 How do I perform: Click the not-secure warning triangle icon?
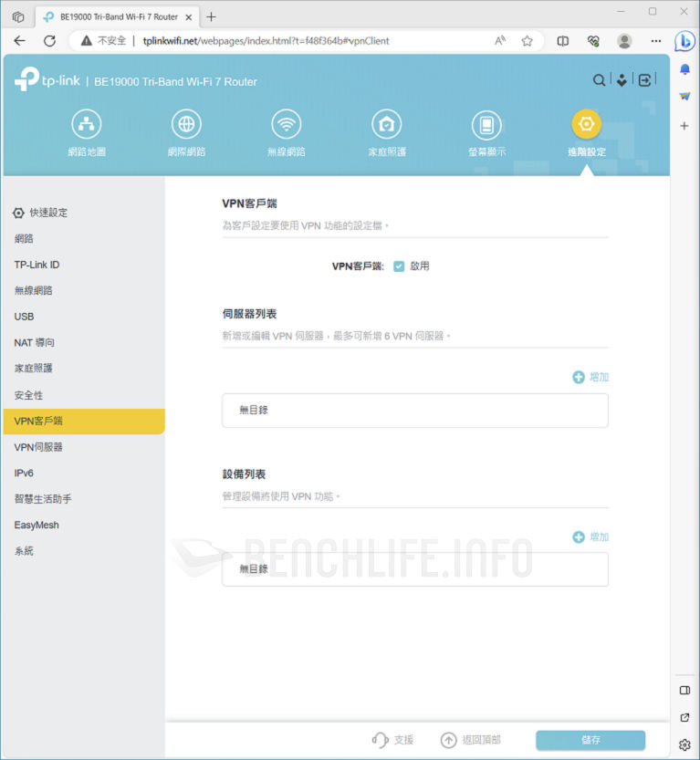point(87,41)
